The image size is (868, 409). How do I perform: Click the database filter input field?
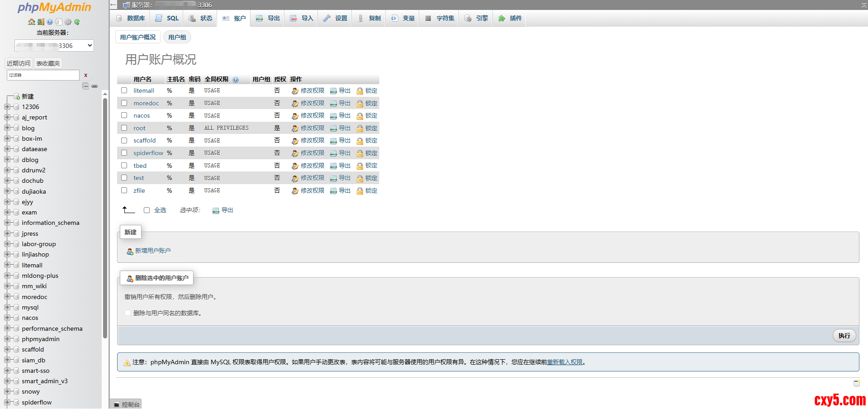point(43,75)
